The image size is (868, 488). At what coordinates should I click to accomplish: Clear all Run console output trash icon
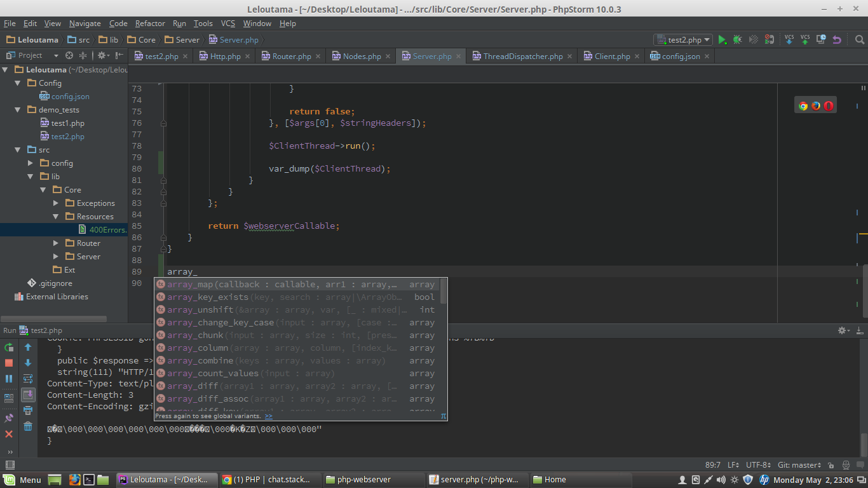[x=28, y=426]
